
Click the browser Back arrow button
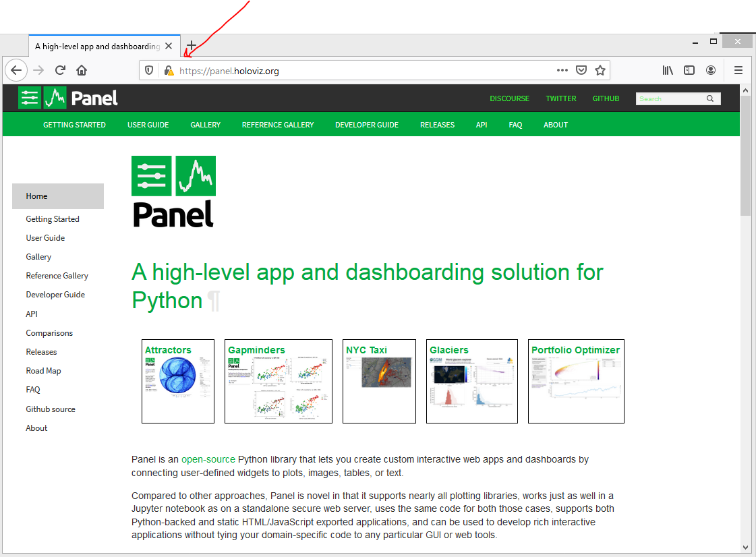pyautogui.click(x=16, y=70)
